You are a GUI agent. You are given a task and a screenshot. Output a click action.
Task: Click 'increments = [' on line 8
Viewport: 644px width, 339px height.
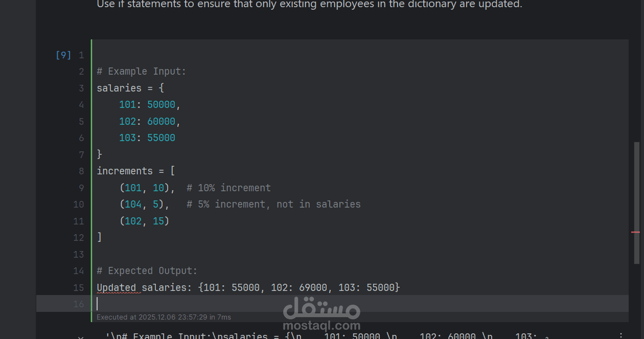click(x=136, y=171)
